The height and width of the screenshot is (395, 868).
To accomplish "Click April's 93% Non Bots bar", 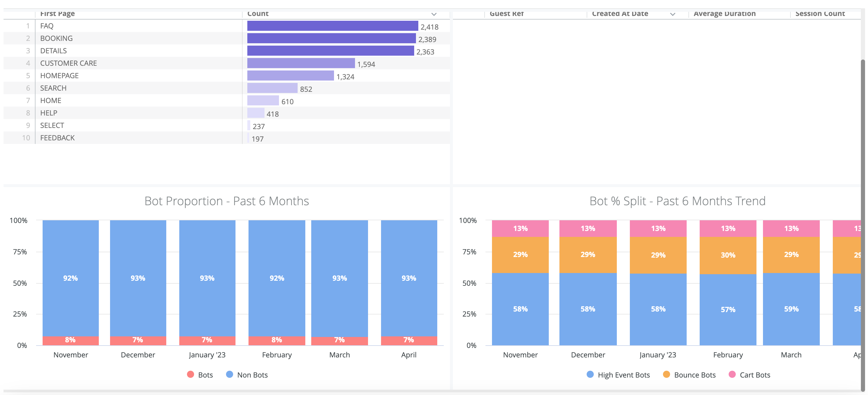I will pos(409,278).
